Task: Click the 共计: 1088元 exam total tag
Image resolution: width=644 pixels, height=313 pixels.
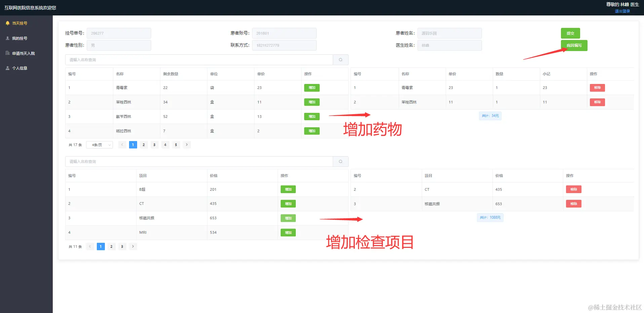Action: click(x=490, y=218)
